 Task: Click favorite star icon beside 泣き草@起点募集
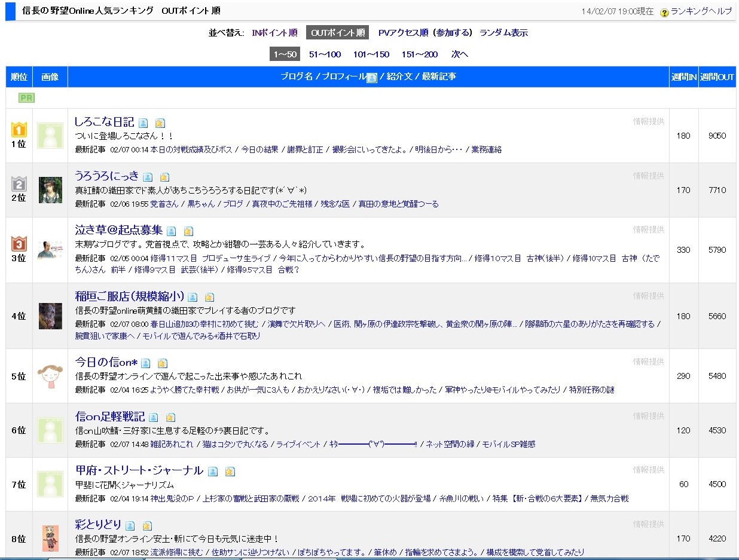(x=188, y=231)
